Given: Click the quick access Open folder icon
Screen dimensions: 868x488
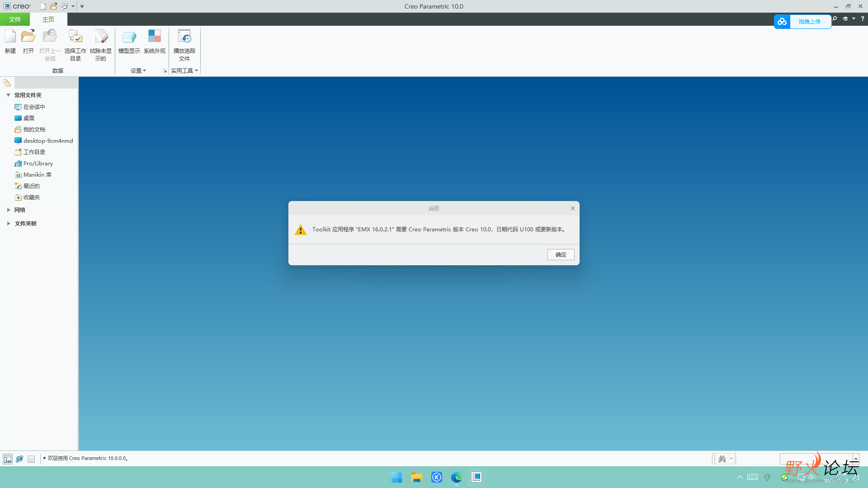Looking at the screenshot, I should point(54,6).
